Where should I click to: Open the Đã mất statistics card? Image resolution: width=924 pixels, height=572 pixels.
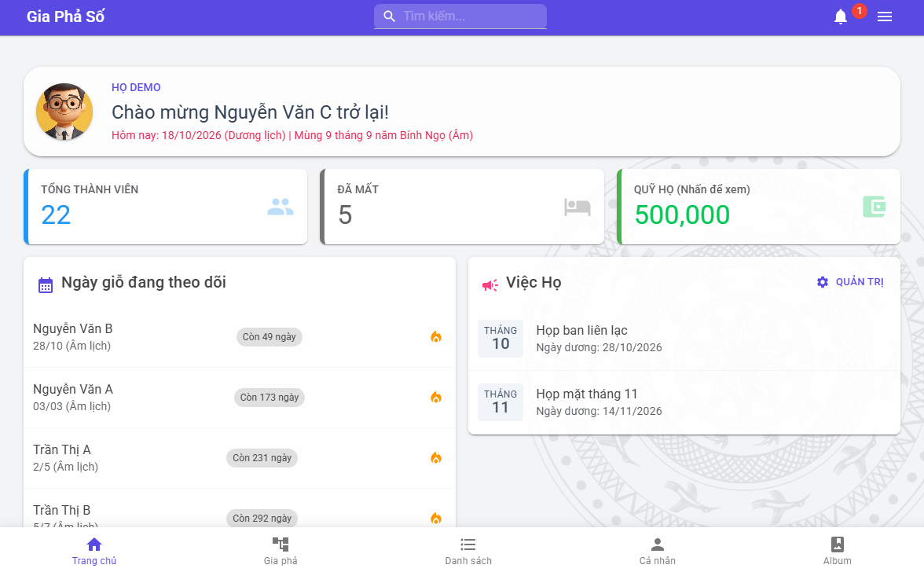point(462,207)
